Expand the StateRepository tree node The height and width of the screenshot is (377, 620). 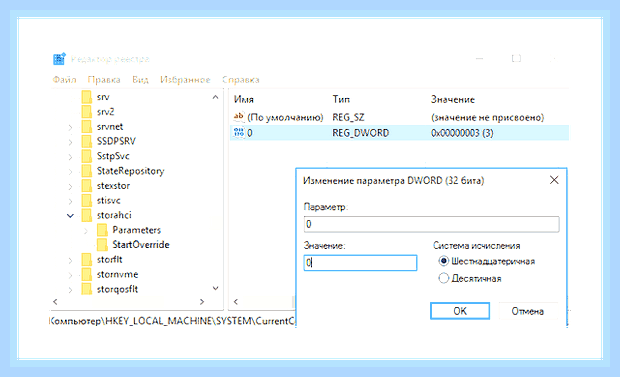tap(70, 172)
